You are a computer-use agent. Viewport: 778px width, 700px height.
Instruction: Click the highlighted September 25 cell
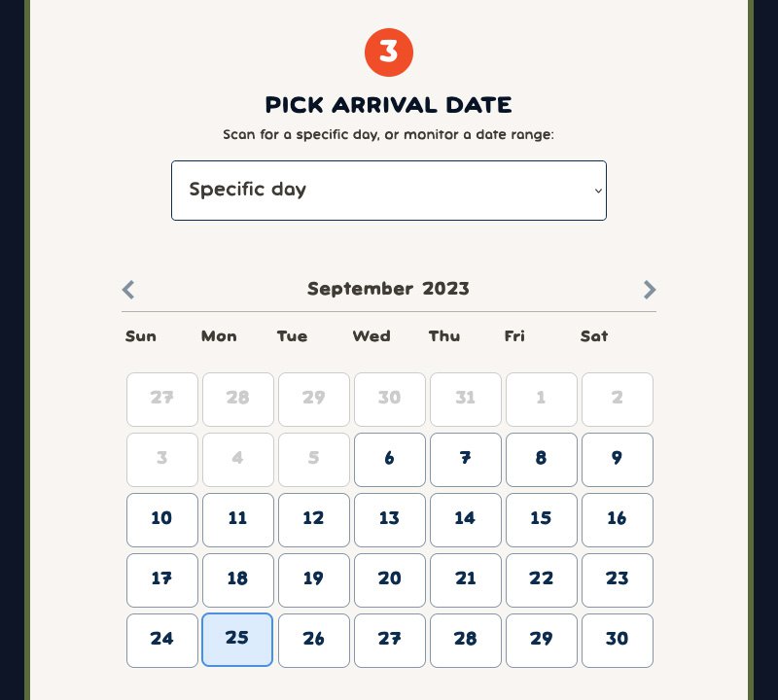click(x=237, y=640)
